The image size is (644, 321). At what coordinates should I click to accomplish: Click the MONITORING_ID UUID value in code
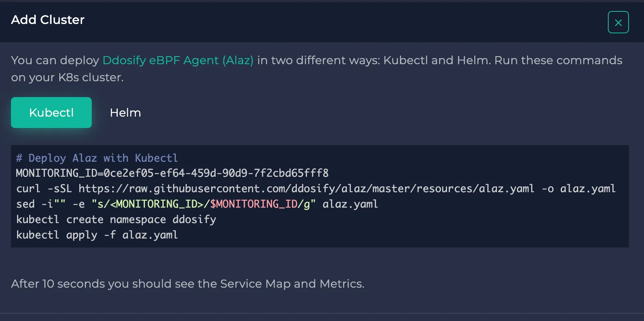coord(216,173)
